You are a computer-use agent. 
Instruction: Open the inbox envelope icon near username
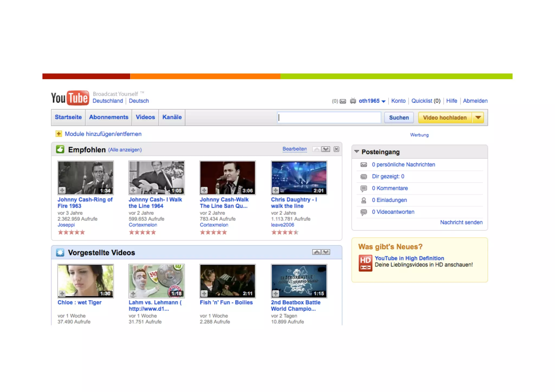point(343,101)
